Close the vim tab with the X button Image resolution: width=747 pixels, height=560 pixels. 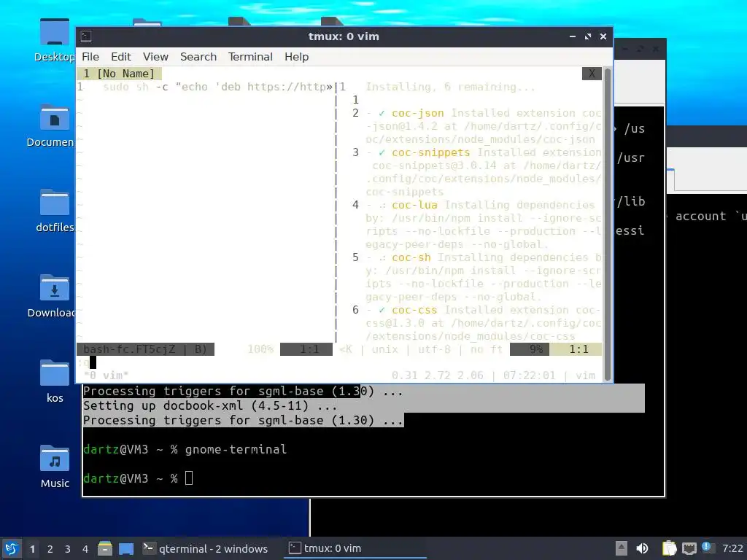click(x=592, y=74)
